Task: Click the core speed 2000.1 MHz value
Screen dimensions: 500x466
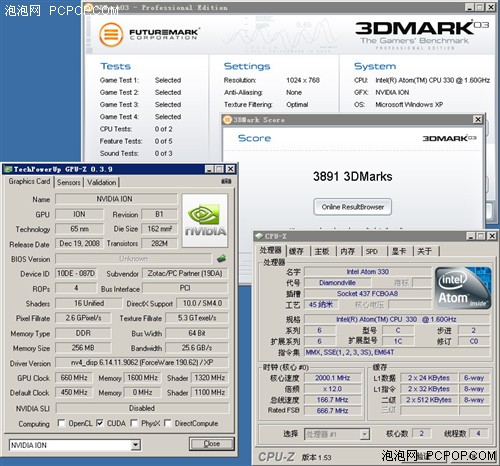Action: (333, 378)
